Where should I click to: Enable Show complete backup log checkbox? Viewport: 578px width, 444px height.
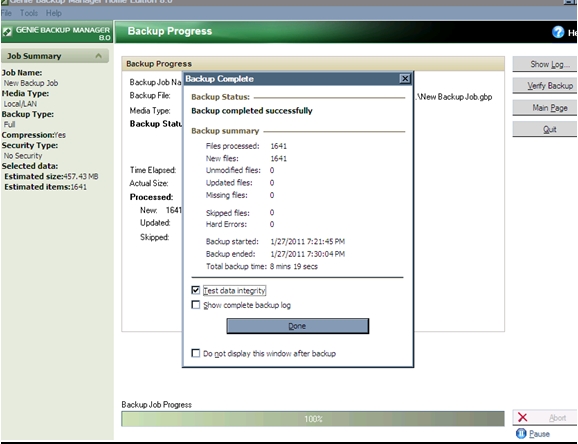pyautogui.click(x=195, y=305)
